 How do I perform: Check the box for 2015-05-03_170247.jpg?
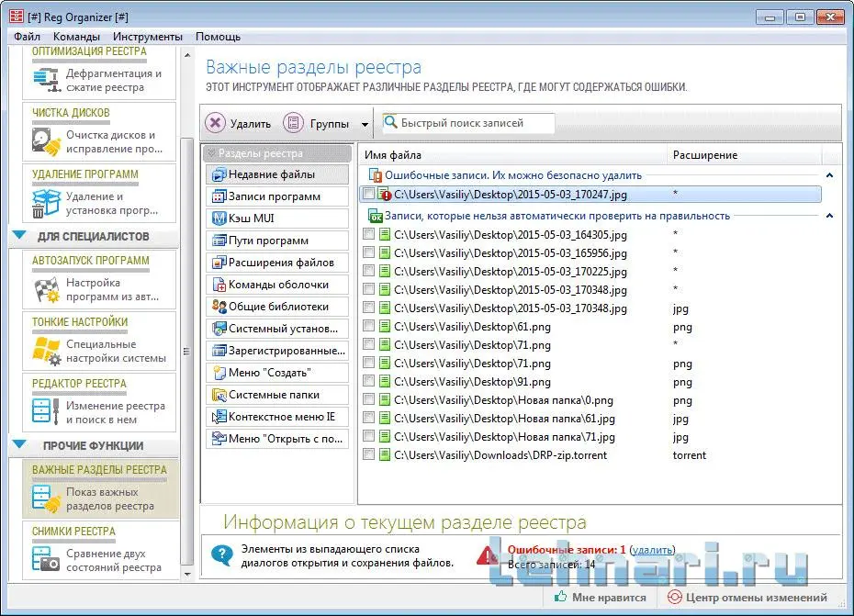click(x=369, y=194)
